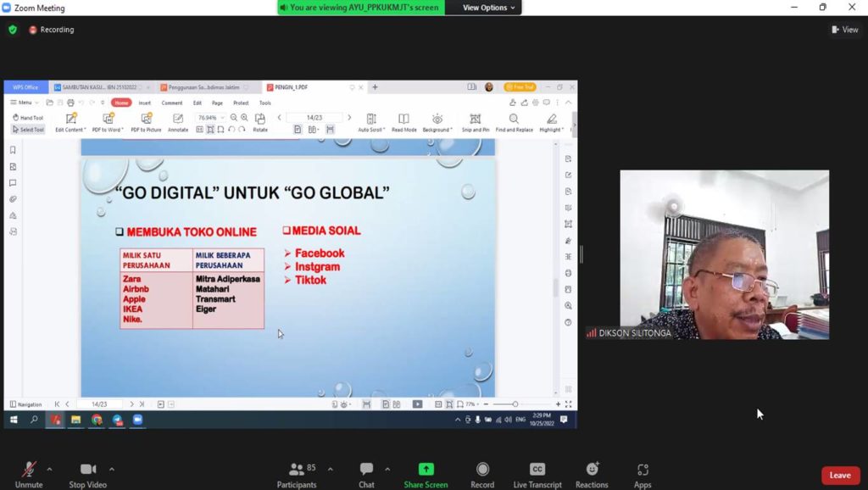Open the Participants panel
Image resolution: width=868 pixels, height=490 pixels.
click(x=298, y=475)
